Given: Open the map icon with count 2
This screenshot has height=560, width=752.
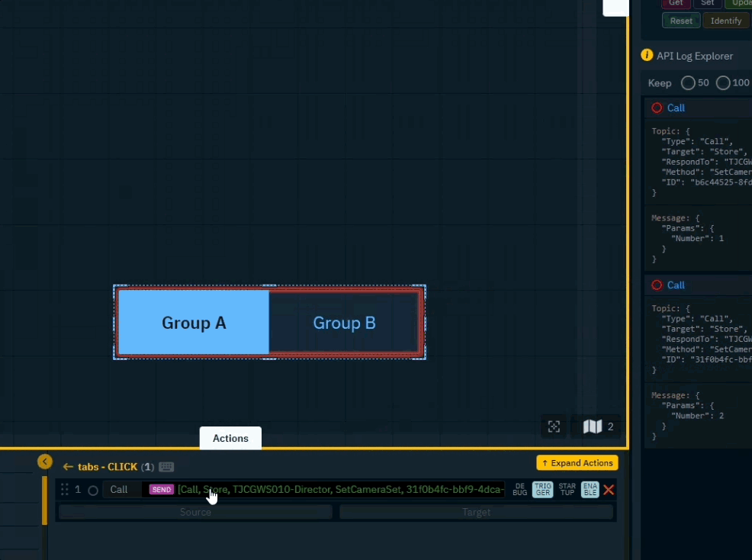Looking at the screenshot, I should tap(593, 426).
